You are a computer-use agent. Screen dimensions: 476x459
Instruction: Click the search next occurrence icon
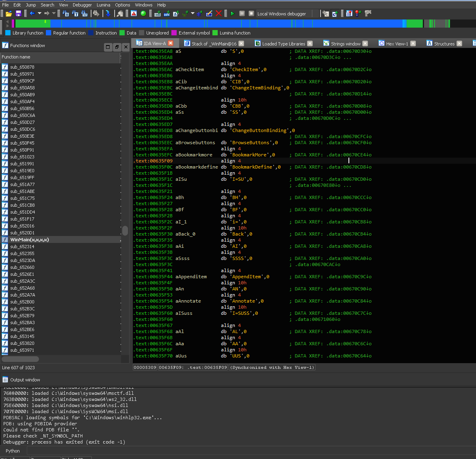coord(96,13)
